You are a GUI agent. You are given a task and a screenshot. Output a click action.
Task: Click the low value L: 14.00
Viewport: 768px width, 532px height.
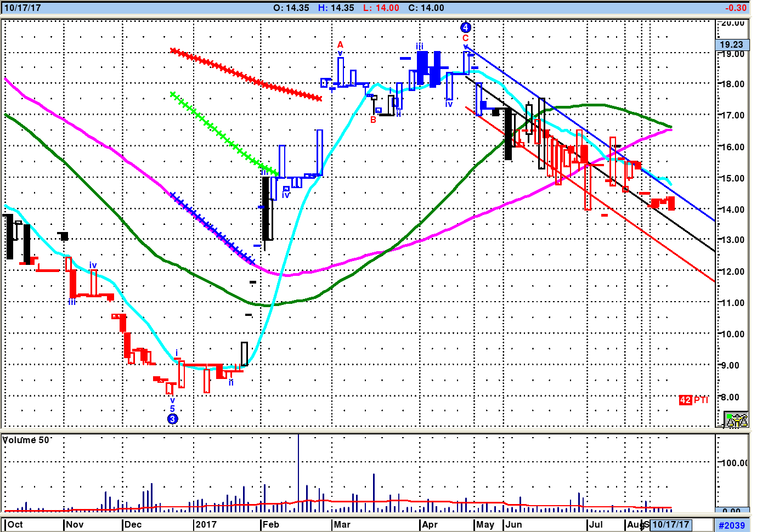[x=381, y=8]
